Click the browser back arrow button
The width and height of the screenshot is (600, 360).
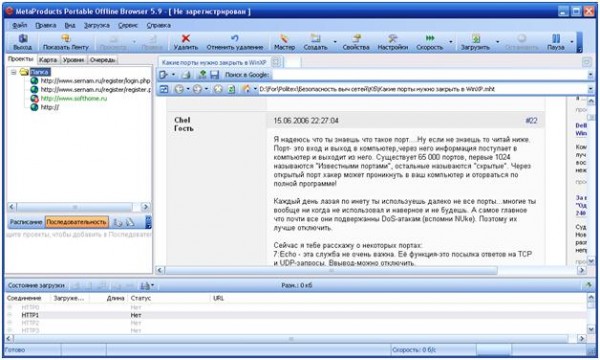[x=179, y=89]
